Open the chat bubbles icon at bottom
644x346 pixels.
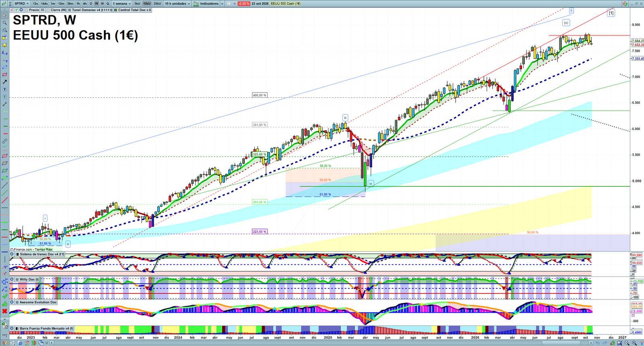[x=20, y=343]
